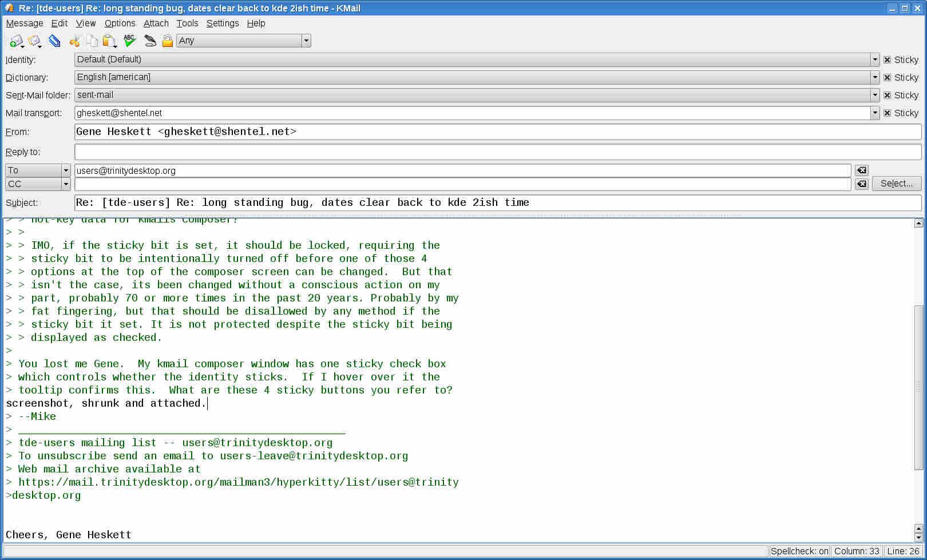Viewport: 927px width, 560px height.
Task: Open the Settings menu
Action: pos(223,23)
